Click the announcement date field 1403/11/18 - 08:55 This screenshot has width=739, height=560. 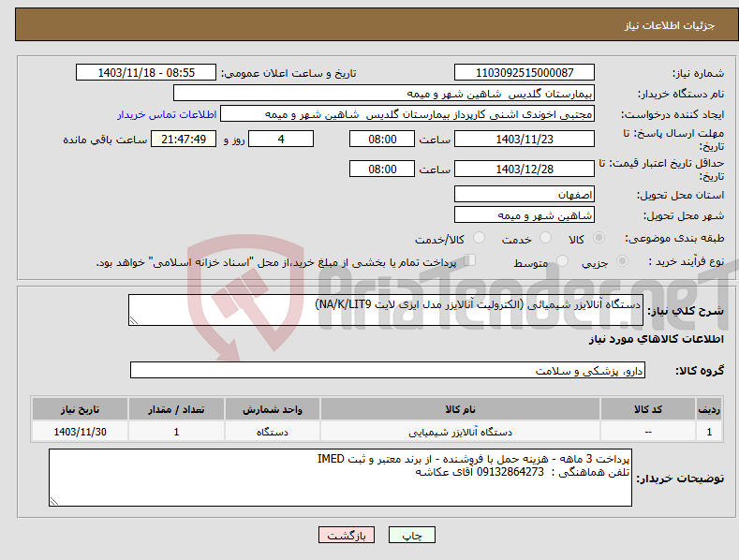pyautogui.click(x=146, y=73)
